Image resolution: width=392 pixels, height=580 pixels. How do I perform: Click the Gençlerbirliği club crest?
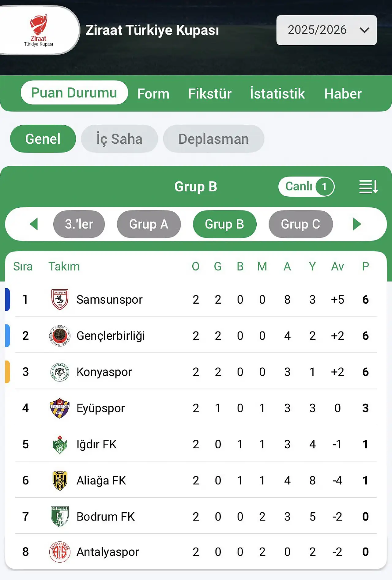60,336
